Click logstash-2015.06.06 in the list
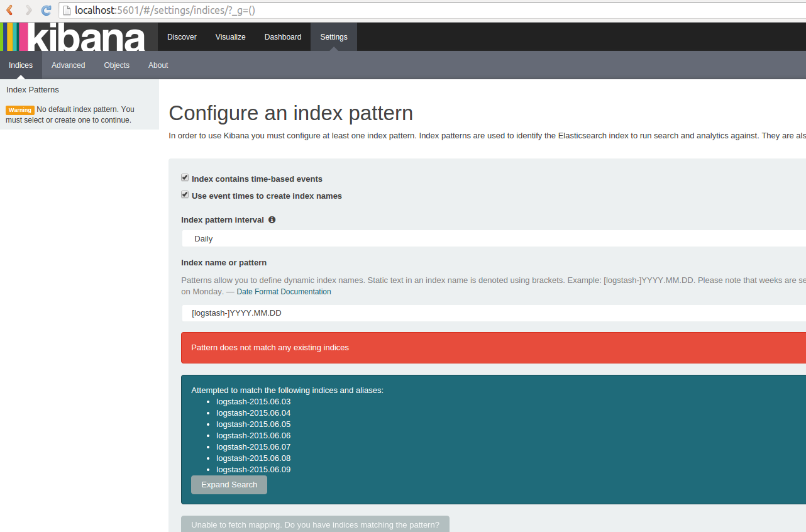Image resolution: width=806 pixels, height=532 pixels. (253, 436)
